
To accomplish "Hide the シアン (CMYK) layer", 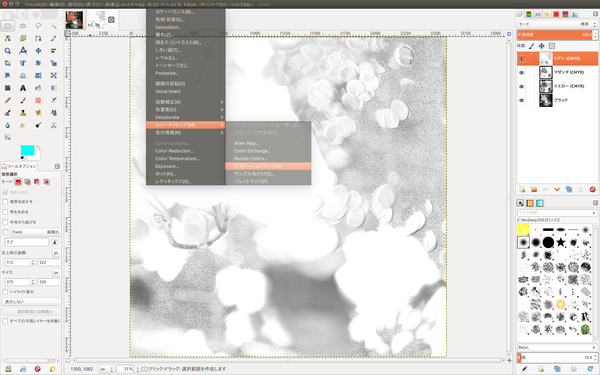I will tap(522, 59).
